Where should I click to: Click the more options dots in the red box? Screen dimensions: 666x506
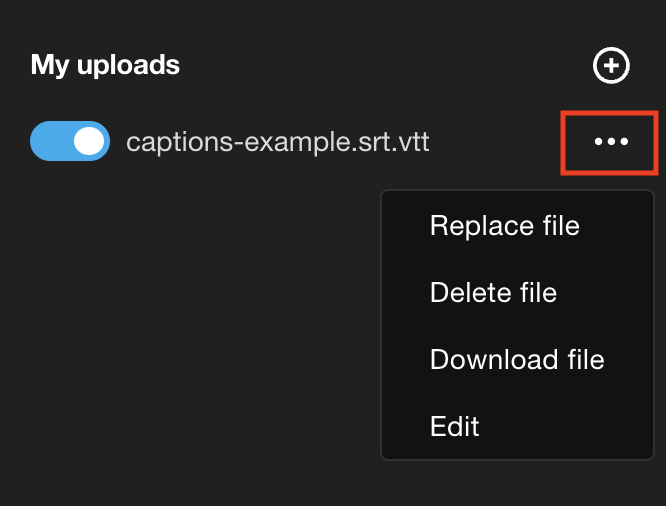tap(611, 142)
